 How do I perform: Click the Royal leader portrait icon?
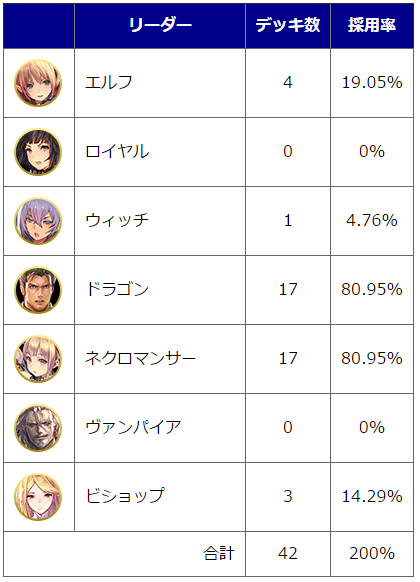(x=38, y=152)
